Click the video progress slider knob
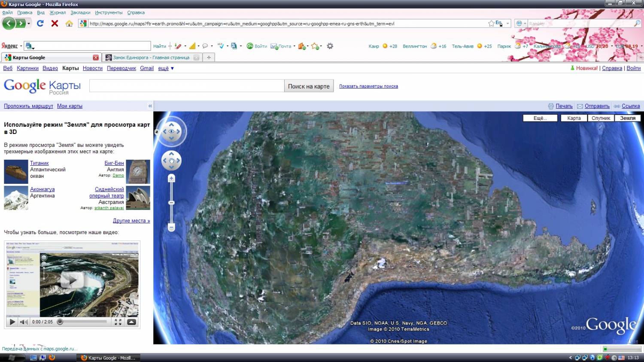The width and height of the screenshot is (644, 362). point(60,322)
